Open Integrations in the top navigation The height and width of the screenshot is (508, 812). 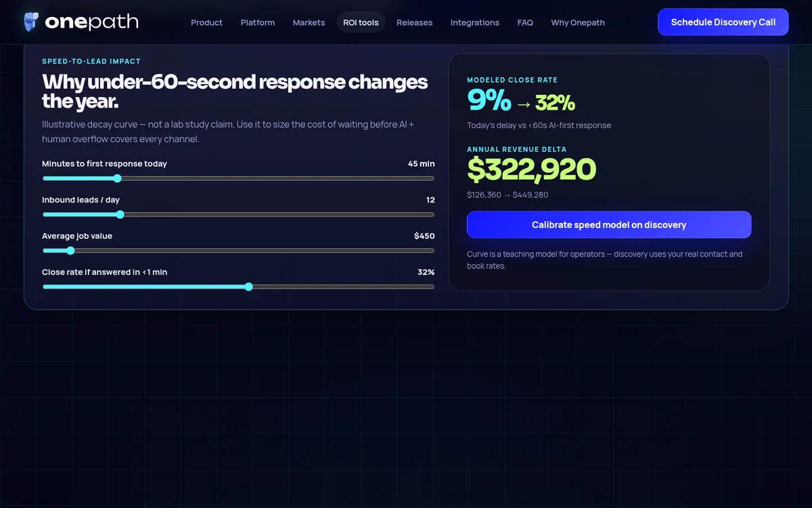coord(475,22)
